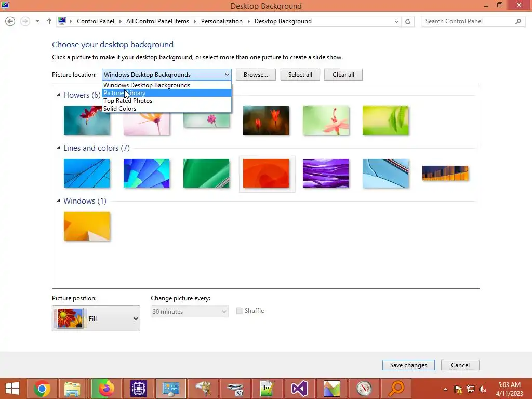The height and width of the screenshot is (399, 532).
Task: Click the Desktop Background breadcrumb
Action: 283,21
